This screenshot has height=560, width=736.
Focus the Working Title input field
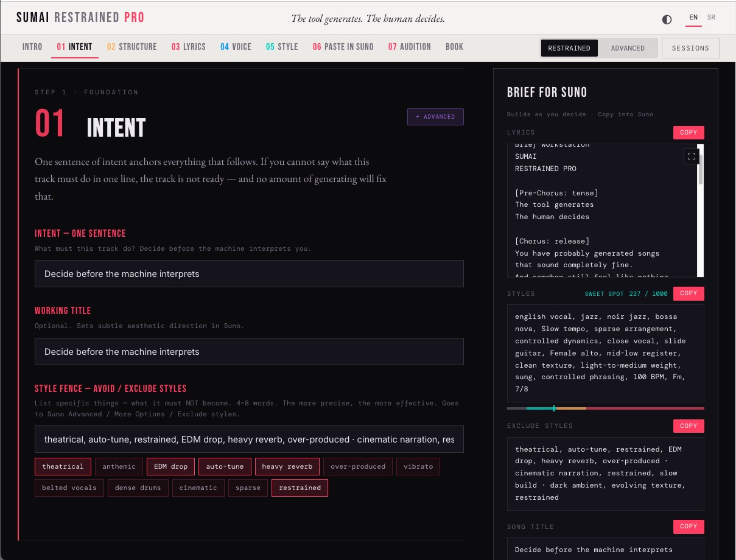coord(249,352)
